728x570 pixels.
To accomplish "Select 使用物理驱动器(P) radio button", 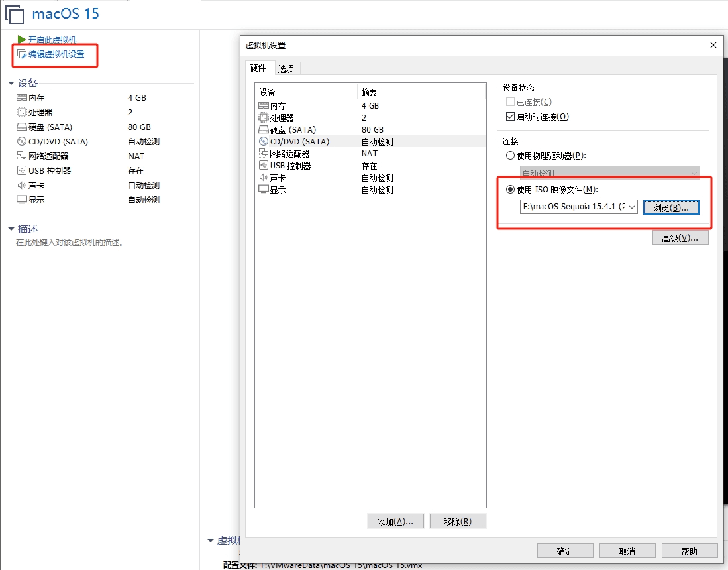I will pos(510,156).
